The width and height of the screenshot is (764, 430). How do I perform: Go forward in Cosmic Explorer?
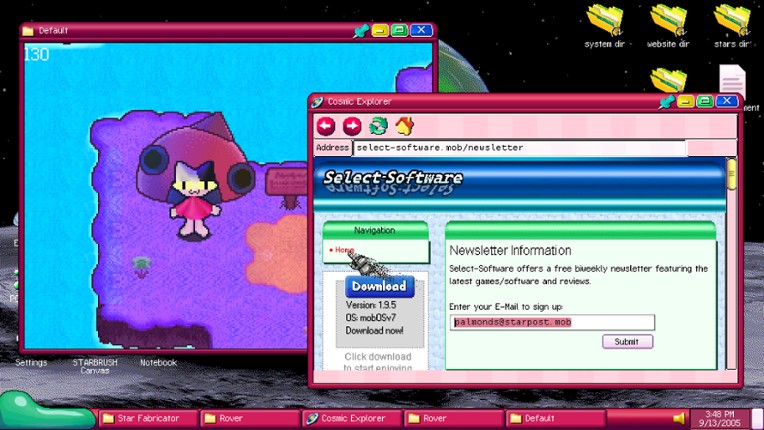[x=352, y=126]
